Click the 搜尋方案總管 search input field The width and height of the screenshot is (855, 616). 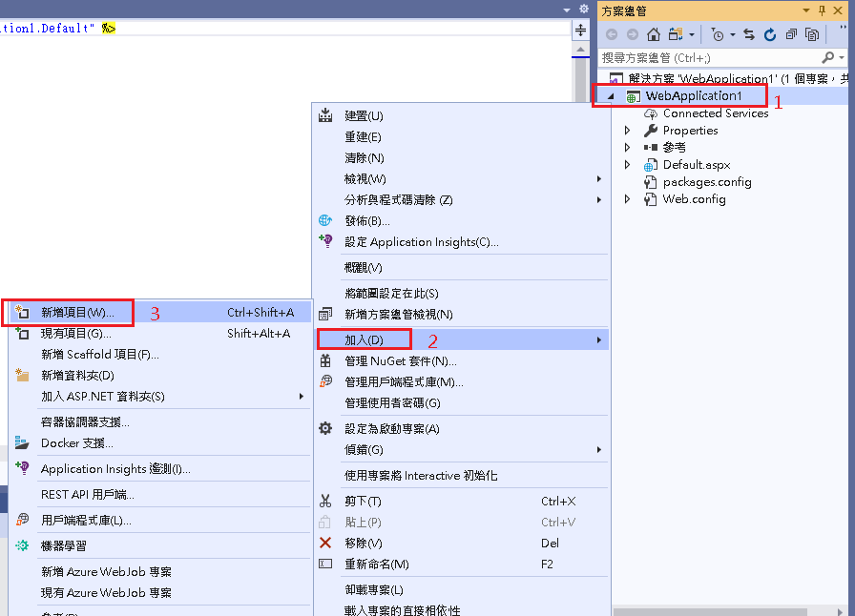click(x=709, y=57)
